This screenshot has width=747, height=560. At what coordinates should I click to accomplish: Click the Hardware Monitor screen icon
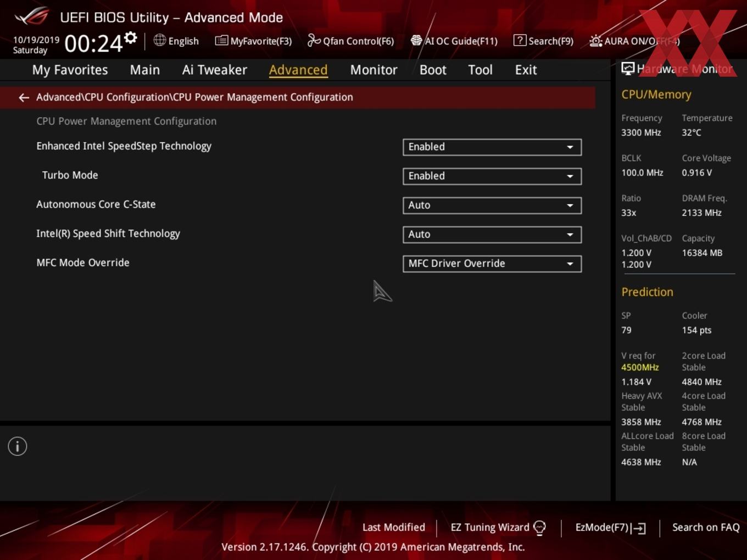628,69
